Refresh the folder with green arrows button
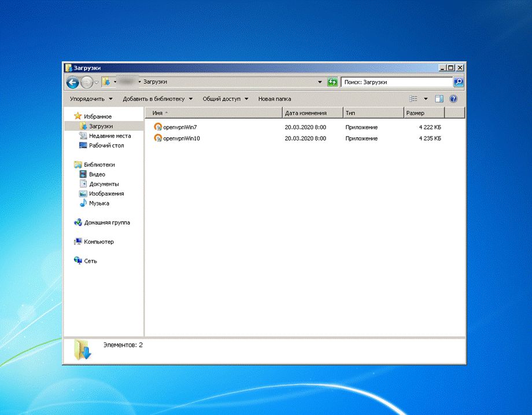Image resolution: width=532 pixels, height=415 pixels. tap(332, 82)
